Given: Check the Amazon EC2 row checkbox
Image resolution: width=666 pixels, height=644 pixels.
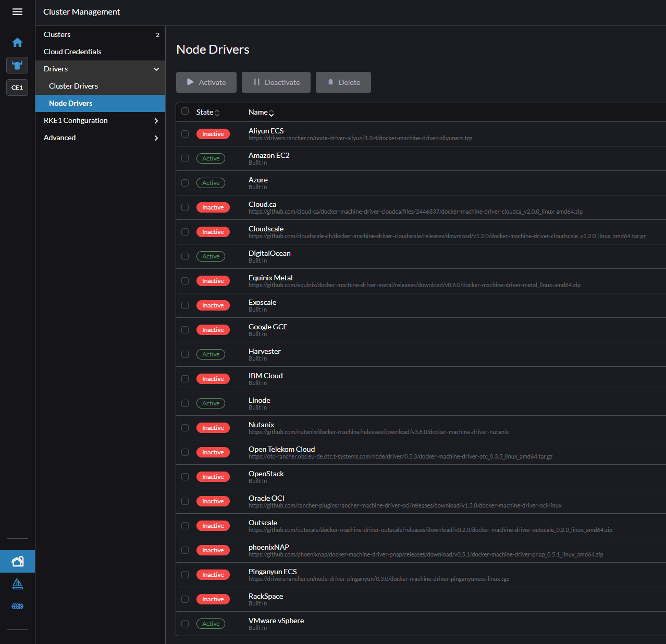Looking at the screenshot, I should point(185,158).
